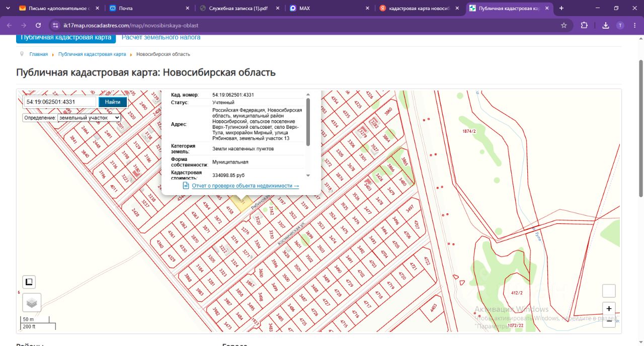
Task: Open Расчет земельного налога link
Action: tap(161, 37)
